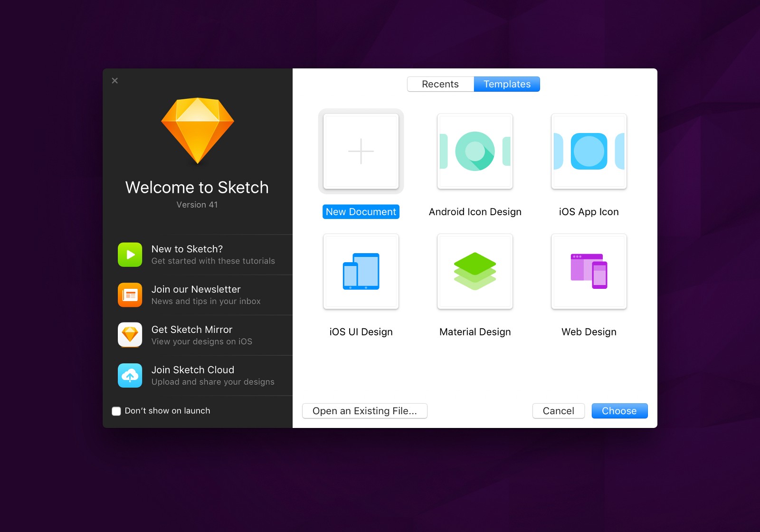Click the Sketch Mirror diamond icon
Image resolution: width=760 pixels, height=532 pixels.
point(130,335)
